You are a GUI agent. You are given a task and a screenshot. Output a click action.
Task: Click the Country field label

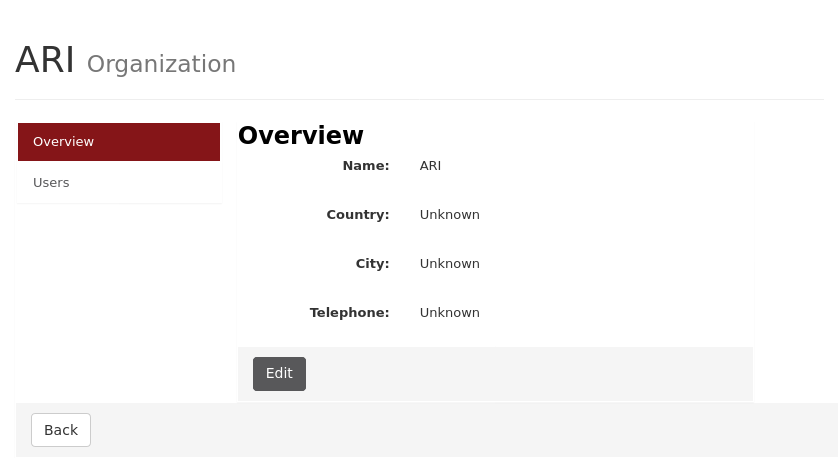(x=358, y=215)
